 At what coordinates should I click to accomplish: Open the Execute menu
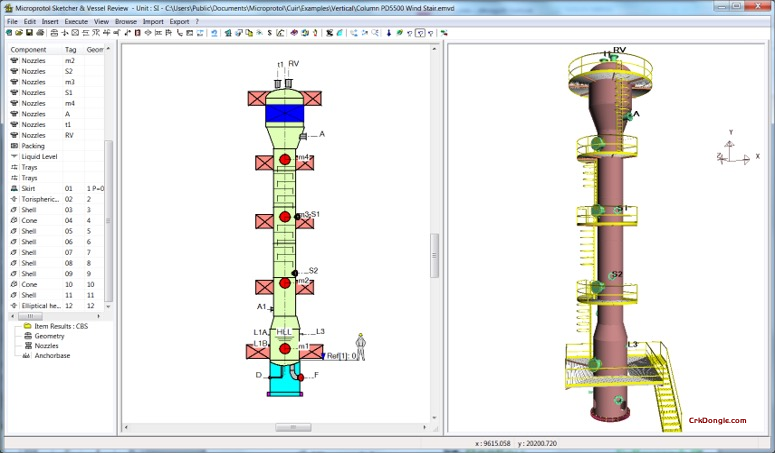click(x=76, y=21)
